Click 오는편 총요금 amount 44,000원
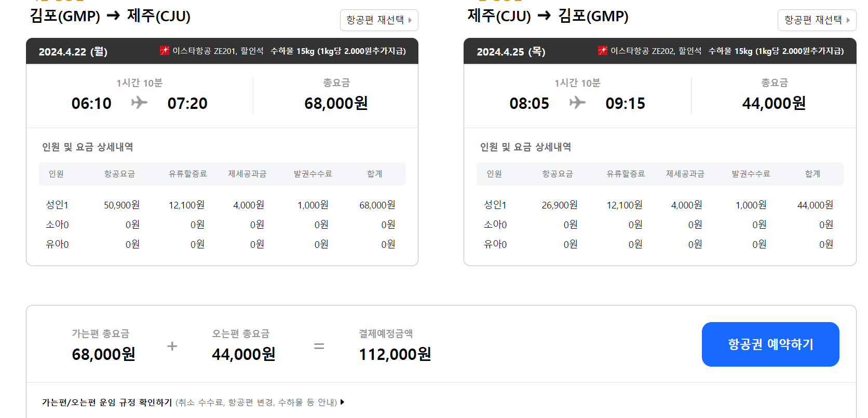 pos(243,354)
